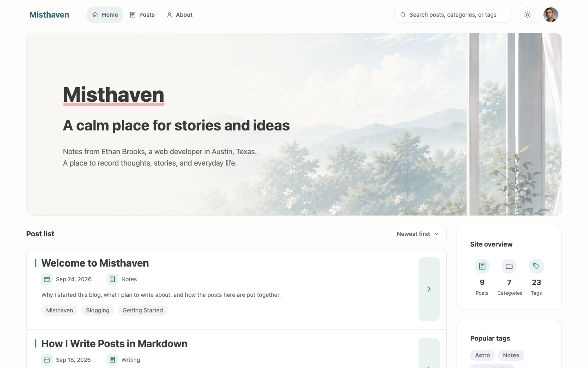Select the Misthaven tag chip
The image size is (588, 368).
[60, 310]
